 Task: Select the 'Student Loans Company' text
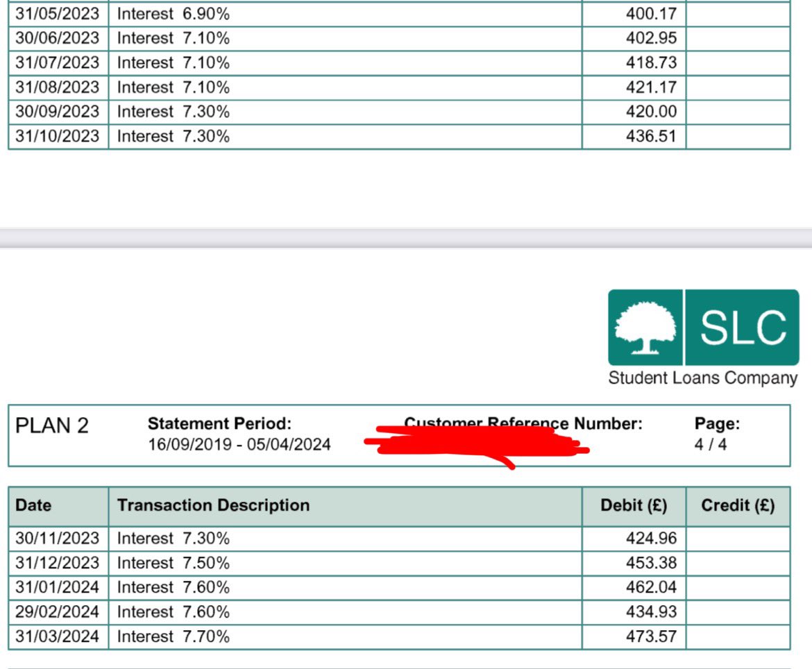(703, 378)
